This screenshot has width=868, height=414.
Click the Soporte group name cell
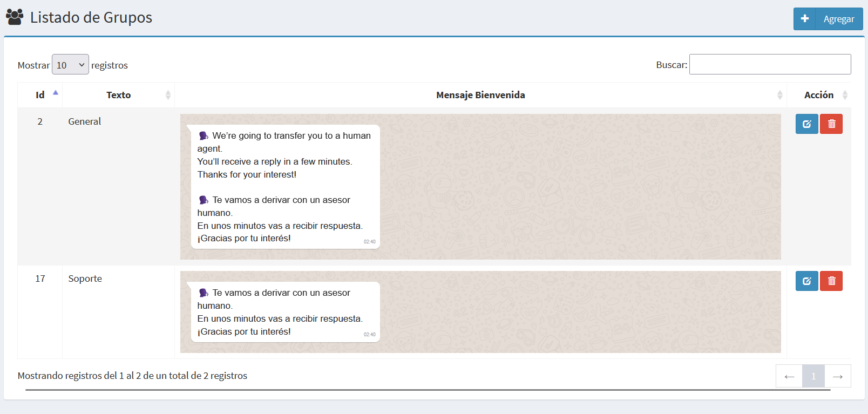tap(118, 312)
